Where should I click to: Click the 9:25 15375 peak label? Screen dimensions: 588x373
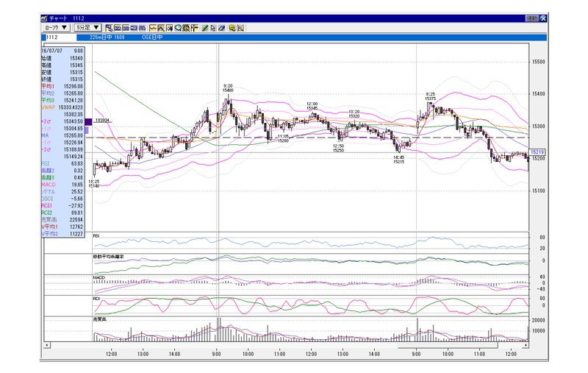[430, 96]
